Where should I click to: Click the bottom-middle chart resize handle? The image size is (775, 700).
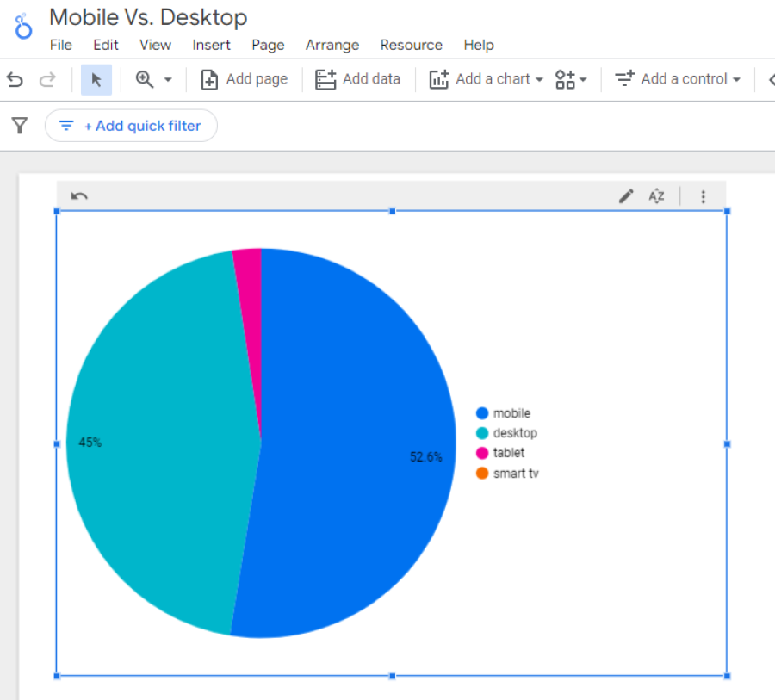click(392, 676)
